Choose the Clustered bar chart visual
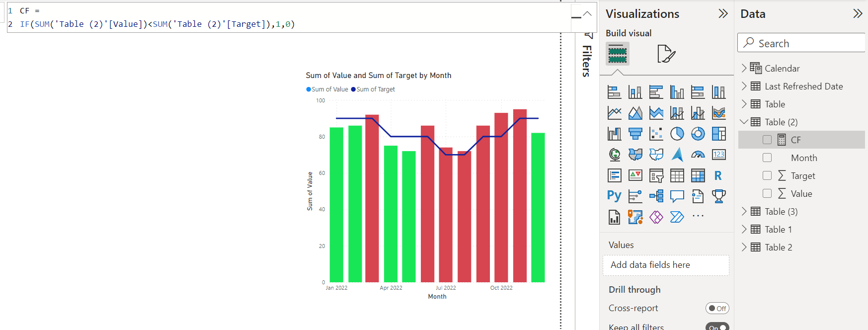 (x=656, y=92)
